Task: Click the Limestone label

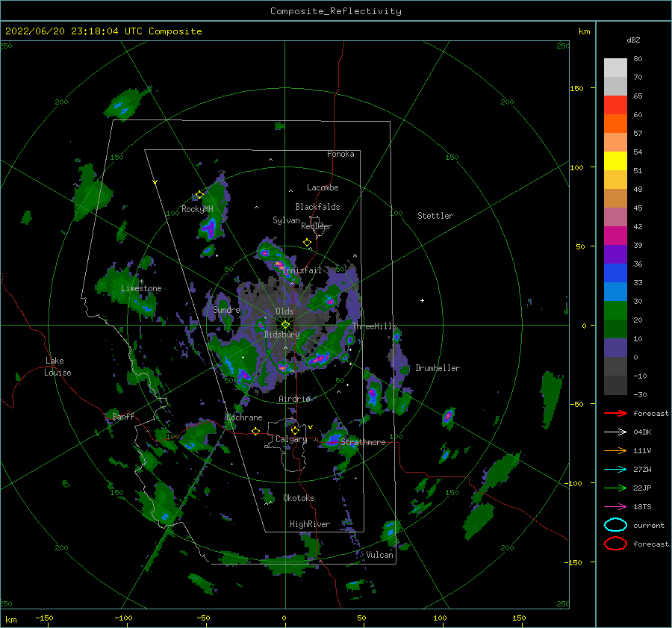Action: coord(141,288)
